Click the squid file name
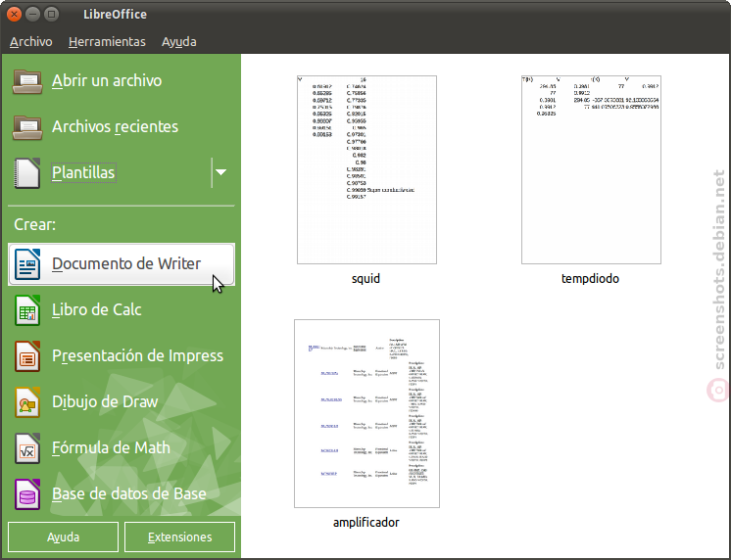The image size is (731, 560). [365, 279]
